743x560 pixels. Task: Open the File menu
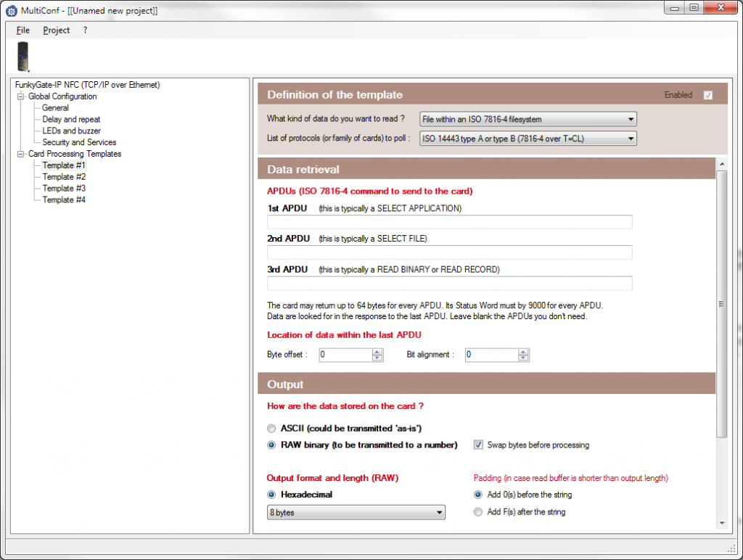click(x=23, y=30)
